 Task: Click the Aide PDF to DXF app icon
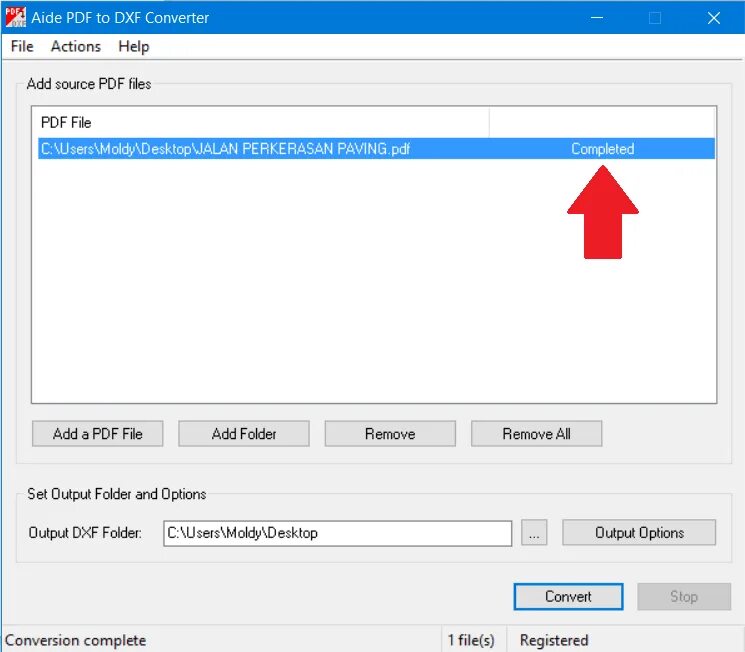pos(16,18)
